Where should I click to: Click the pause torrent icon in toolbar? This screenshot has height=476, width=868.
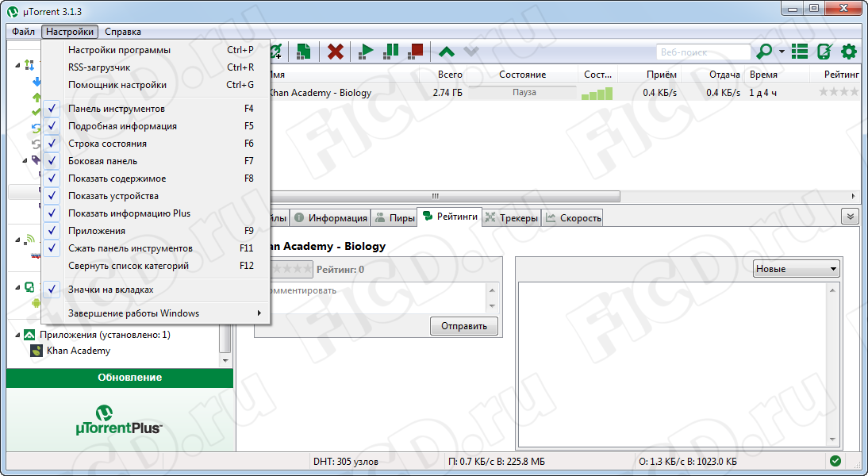pos(391,52)
